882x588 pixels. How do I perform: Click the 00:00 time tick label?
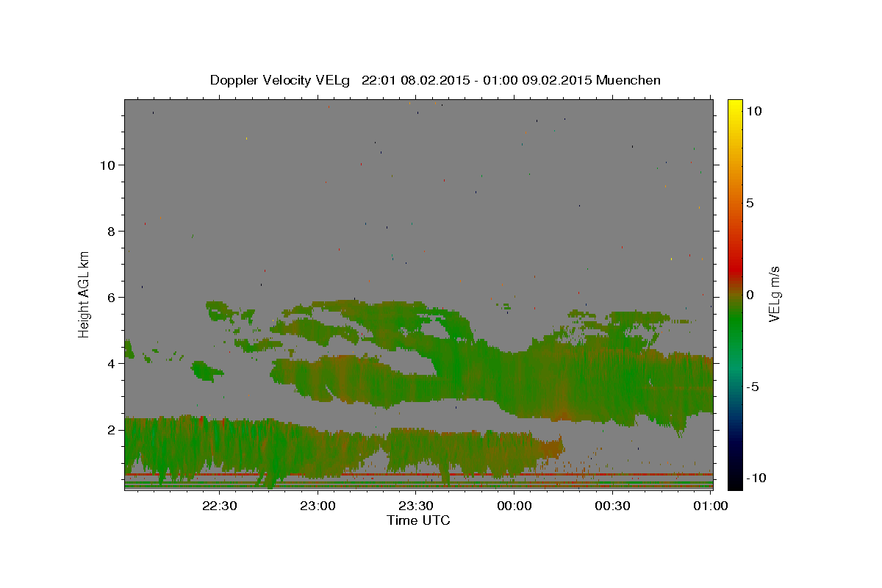coord(514,506)
